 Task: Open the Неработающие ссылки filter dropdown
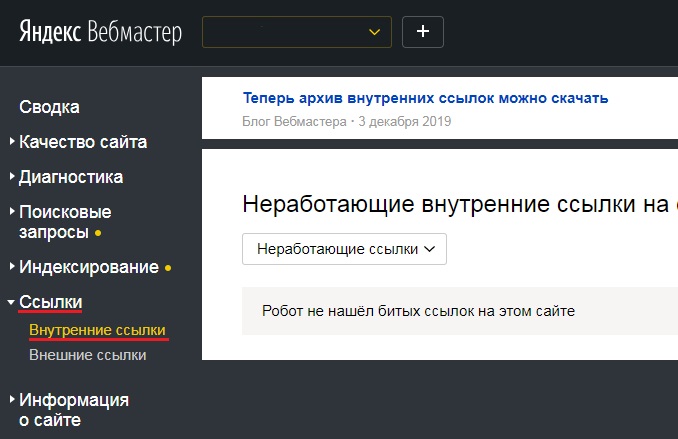344,249
